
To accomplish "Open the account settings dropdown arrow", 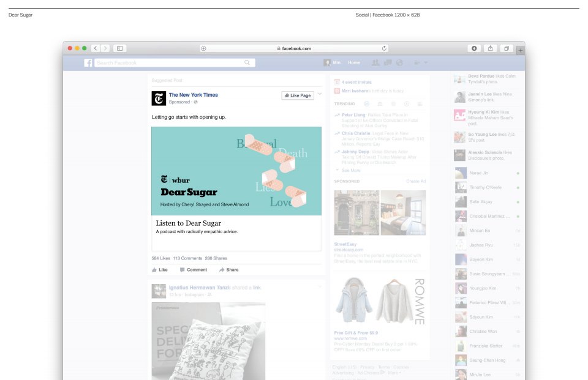I will click(x=426, y=62).
